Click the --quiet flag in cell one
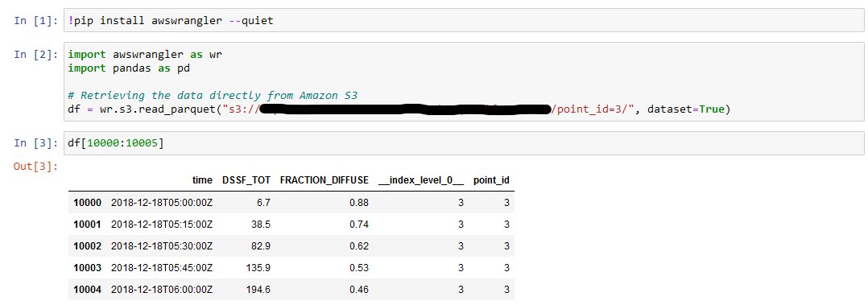 [x=250, y=21]
